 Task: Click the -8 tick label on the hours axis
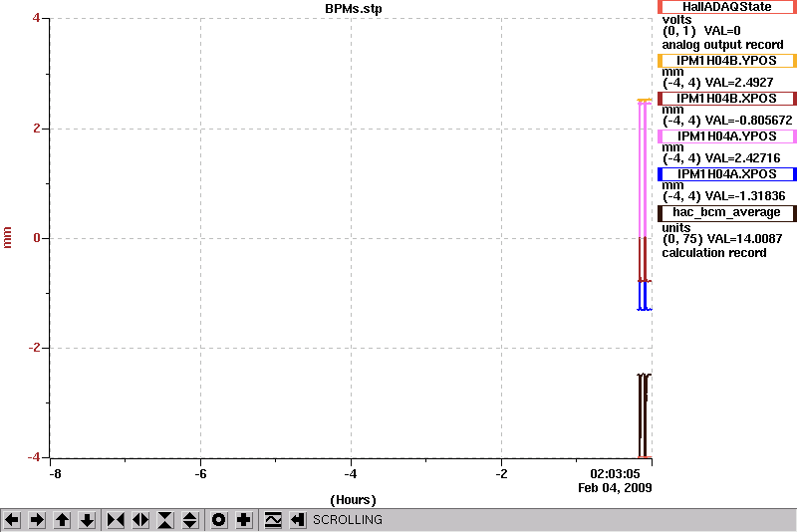click(55, 474)
